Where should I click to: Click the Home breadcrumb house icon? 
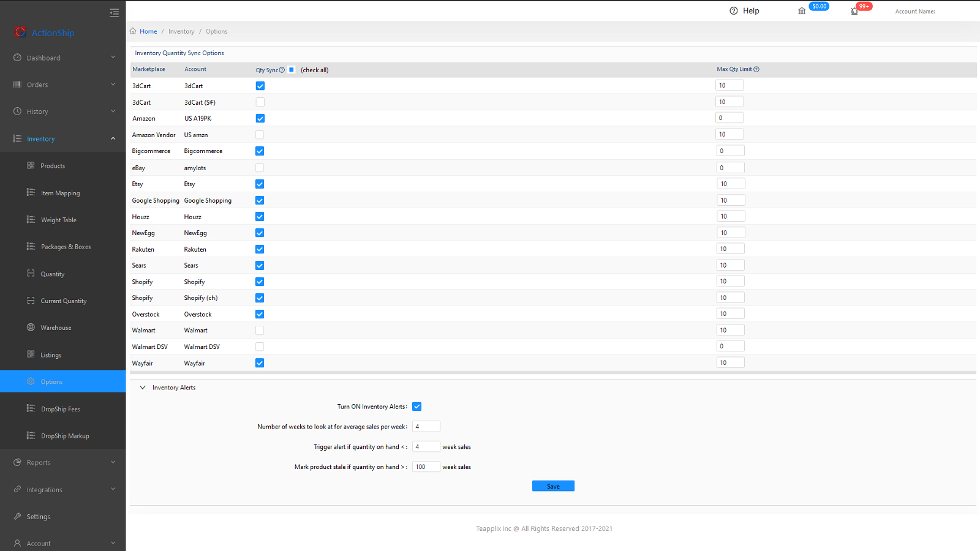[133, 31]
